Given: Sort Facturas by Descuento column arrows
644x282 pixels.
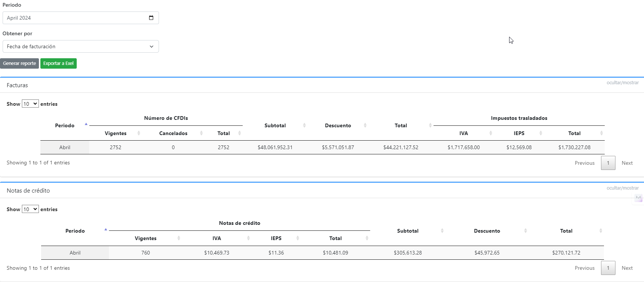Looking at the screenshot, I should [365, 125].
